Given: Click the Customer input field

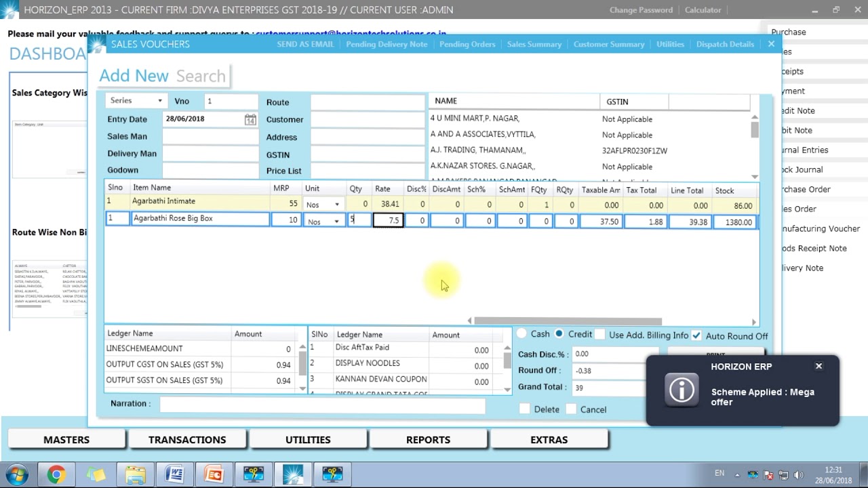Looking at the screenshot, I should tap(368, 119).
